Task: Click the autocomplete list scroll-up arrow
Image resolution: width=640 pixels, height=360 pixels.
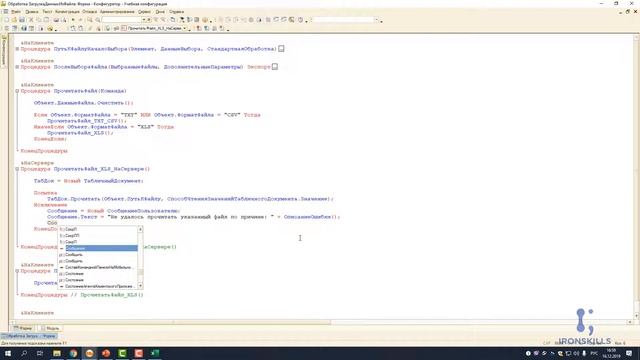Action: [x=140, y=229]
